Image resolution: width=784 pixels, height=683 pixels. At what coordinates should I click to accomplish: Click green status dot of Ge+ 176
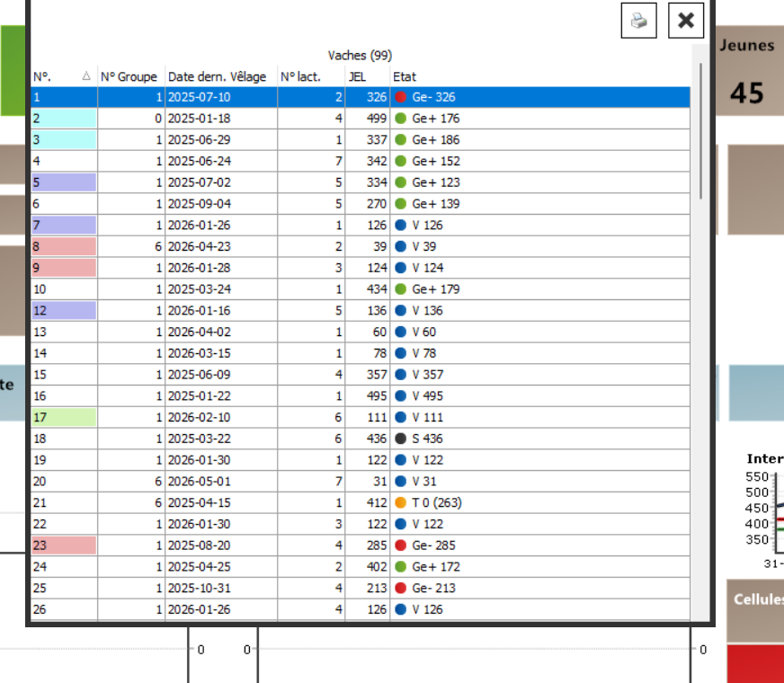click(400, 119)
